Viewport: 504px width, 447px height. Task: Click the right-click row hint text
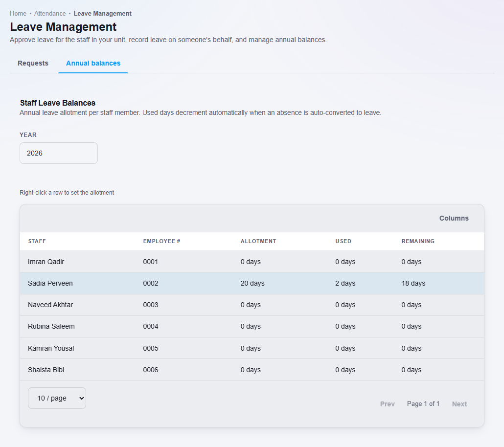[x=67, y=193]
